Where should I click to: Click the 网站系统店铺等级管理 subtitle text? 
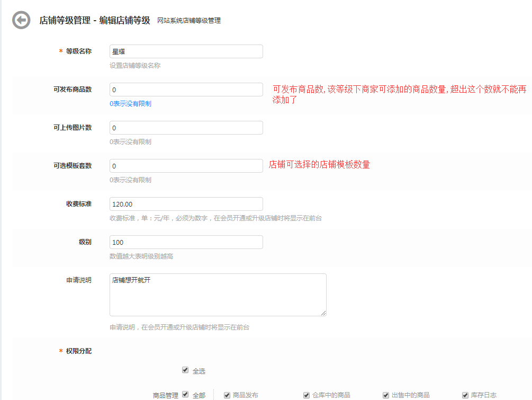point(189,21)
